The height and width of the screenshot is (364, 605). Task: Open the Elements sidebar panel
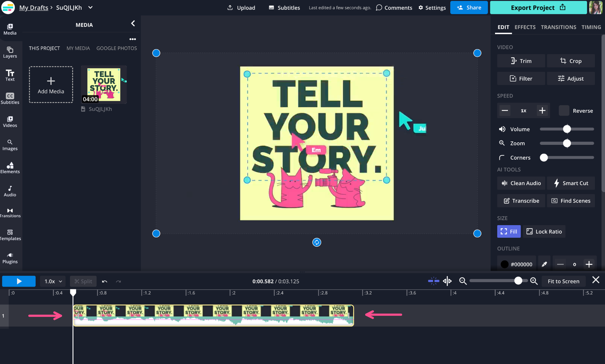pyautogui.click(x=10, y=168)
